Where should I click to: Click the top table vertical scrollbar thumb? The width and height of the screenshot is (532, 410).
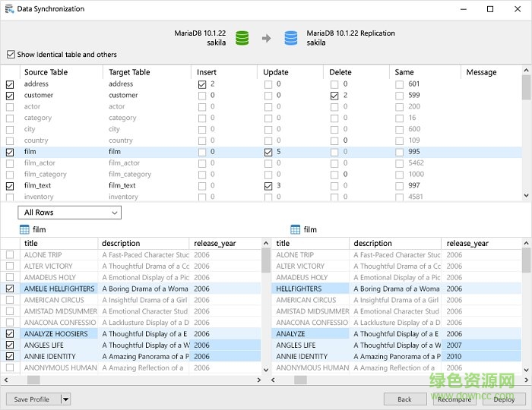point(526,87)
